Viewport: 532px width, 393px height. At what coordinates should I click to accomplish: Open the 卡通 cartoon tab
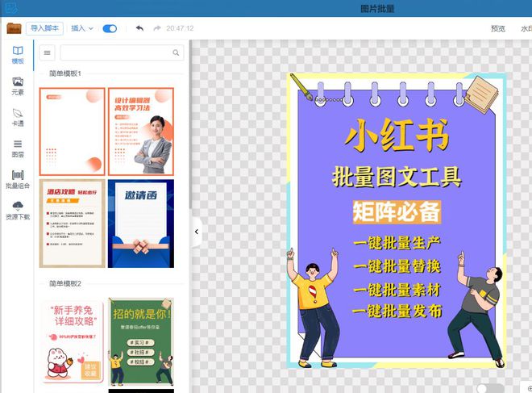[18, 118]
